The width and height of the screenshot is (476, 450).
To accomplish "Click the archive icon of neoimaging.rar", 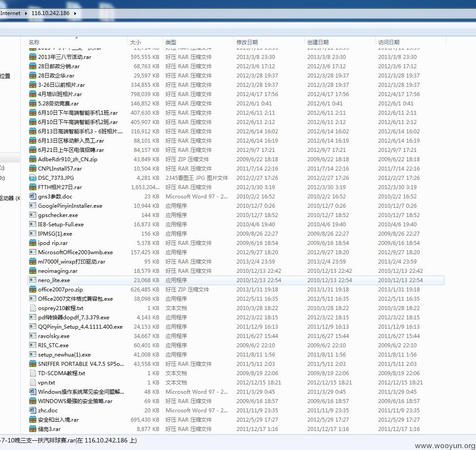I will (32, 271).
